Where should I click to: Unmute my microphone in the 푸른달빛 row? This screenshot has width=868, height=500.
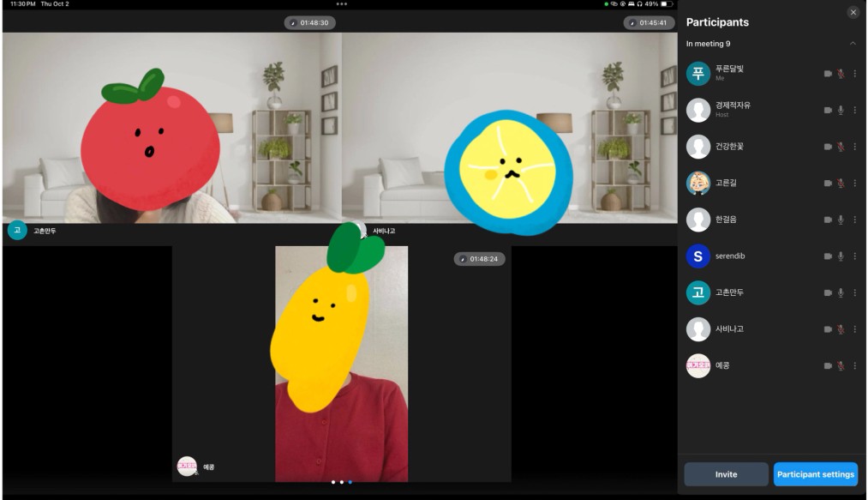click(841, 74)
